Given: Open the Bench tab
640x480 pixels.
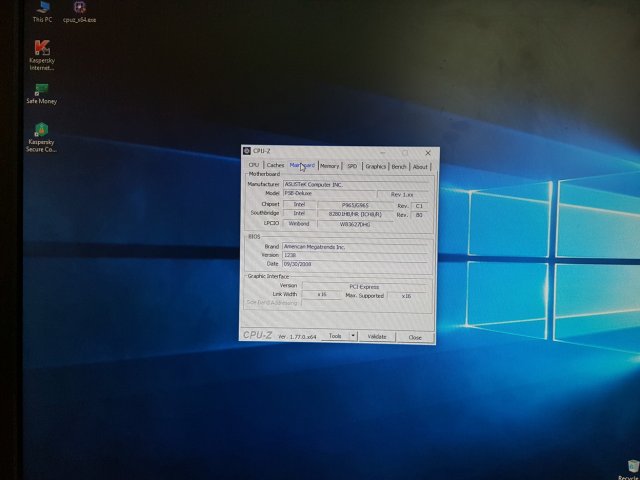Looking at the screenshot, I should click(x=399, y=166).
